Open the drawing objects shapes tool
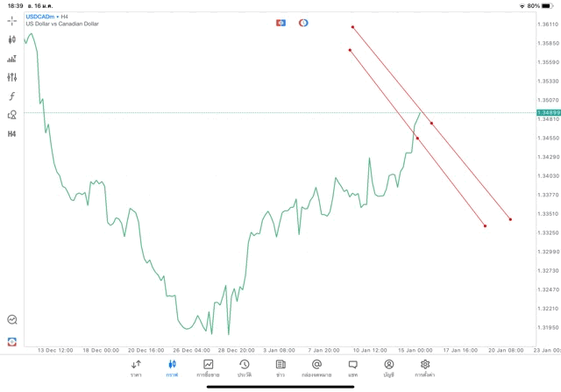561x392 pixels. (11, 115)
